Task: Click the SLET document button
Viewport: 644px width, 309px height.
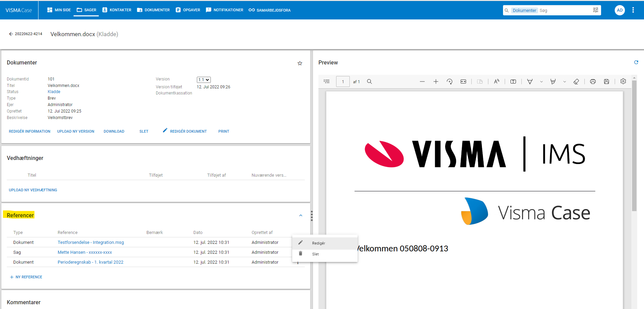Action: (x=144, y=131)
